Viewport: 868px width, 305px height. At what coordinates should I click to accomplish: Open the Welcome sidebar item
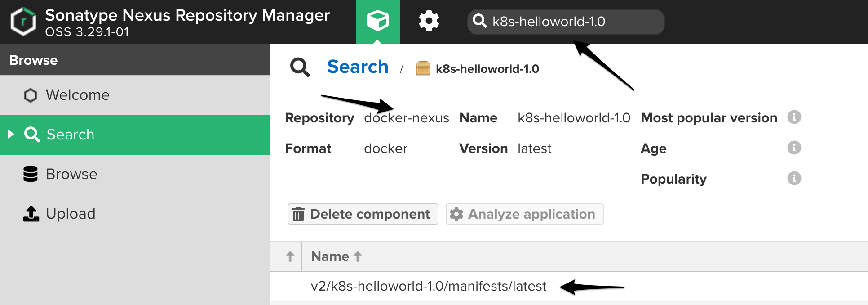click(77, 95)
